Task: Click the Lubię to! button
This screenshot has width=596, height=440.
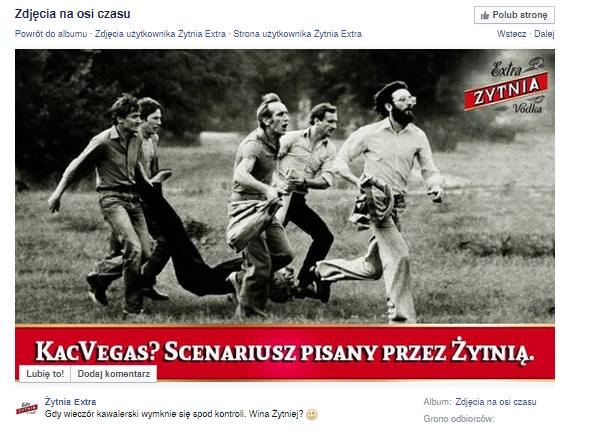Action: tap(45, 374)
